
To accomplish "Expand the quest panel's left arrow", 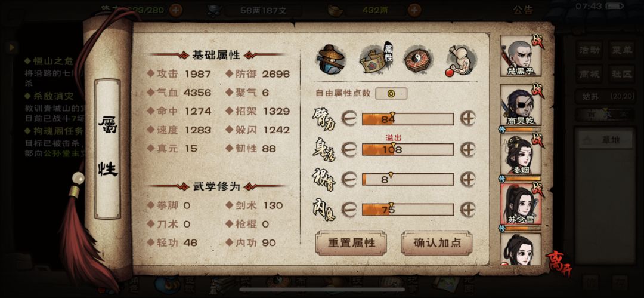I will click(12, 47).
